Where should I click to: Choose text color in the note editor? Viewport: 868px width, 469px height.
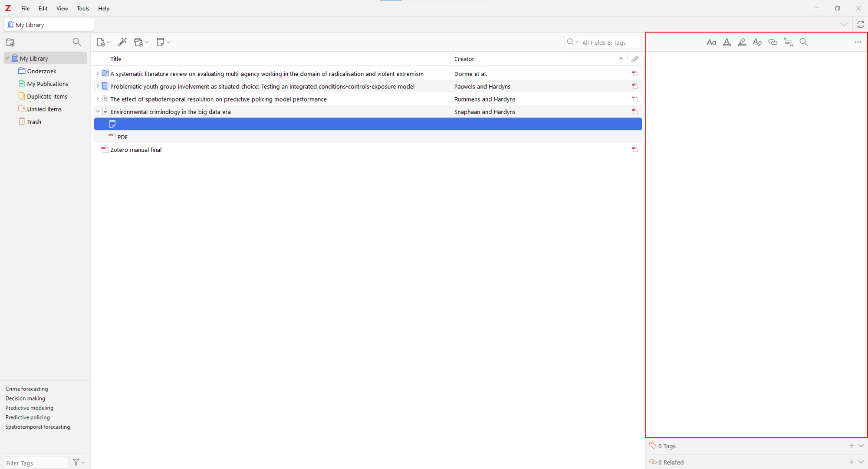click(727, 42)
